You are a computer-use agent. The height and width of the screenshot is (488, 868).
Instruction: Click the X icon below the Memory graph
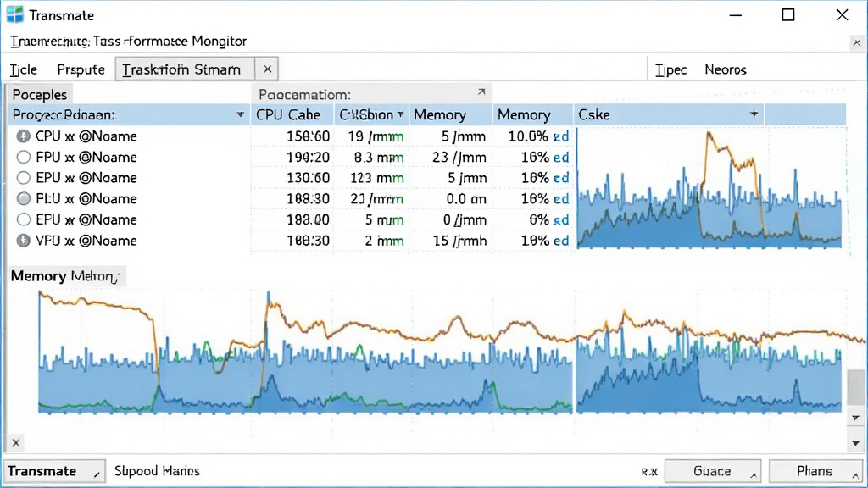(x=15, y=442)
